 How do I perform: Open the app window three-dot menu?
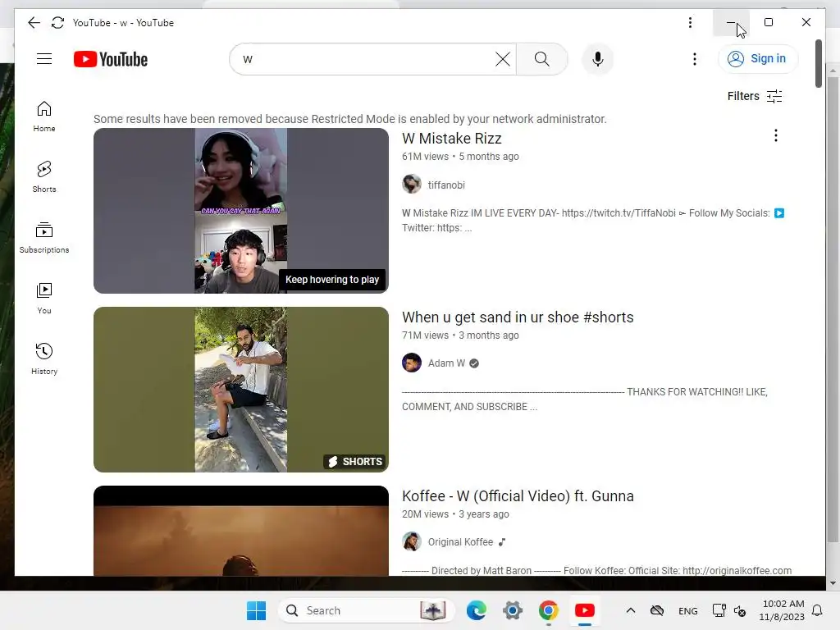coord(690,22)
